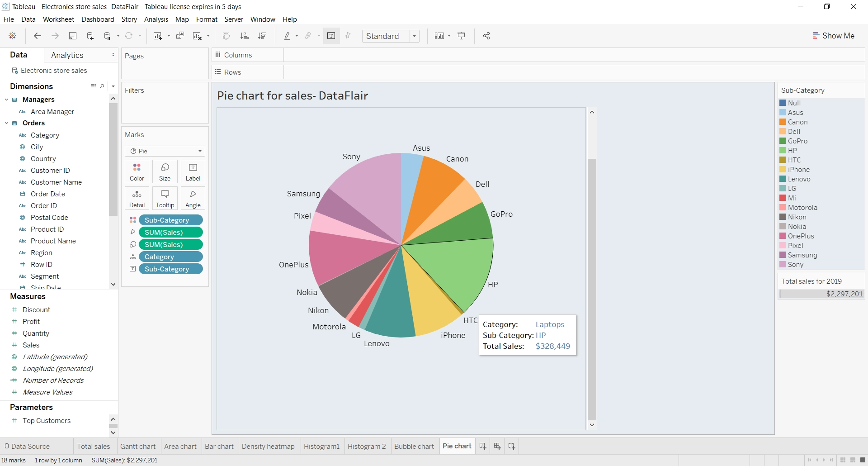
Task: Toggle Show Mark Labels in toolbar
Action: tap(331, 36)
